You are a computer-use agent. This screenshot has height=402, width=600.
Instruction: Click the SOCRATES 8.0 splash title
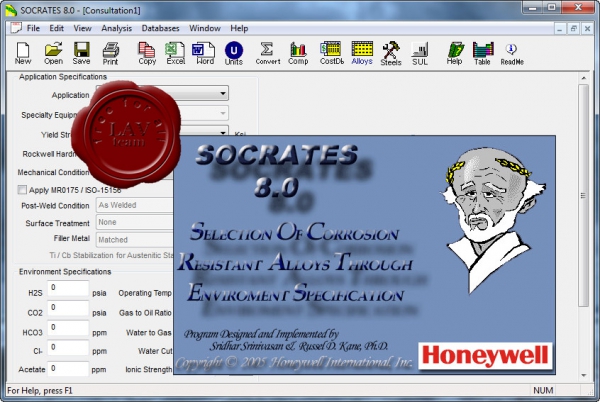tap(277, 171)
